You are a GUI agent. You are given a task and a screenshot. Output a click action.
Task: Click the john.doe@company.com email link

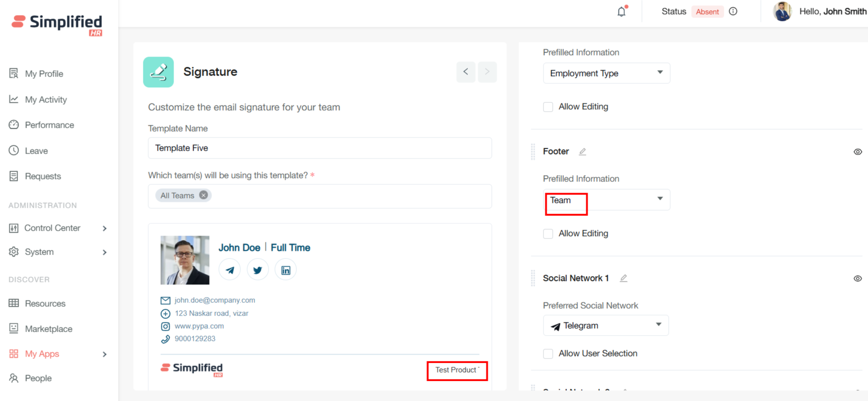[214, 300]
